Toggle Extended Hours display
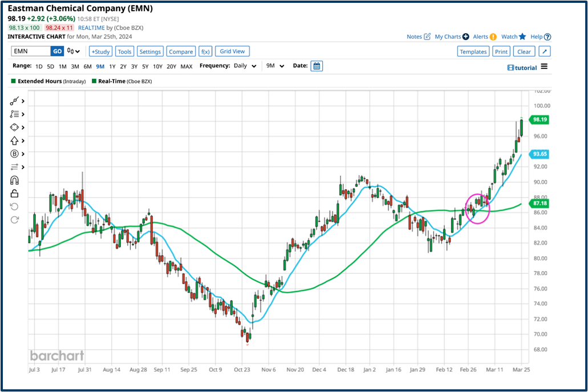The image size is (588, 392). pos(12,81)
